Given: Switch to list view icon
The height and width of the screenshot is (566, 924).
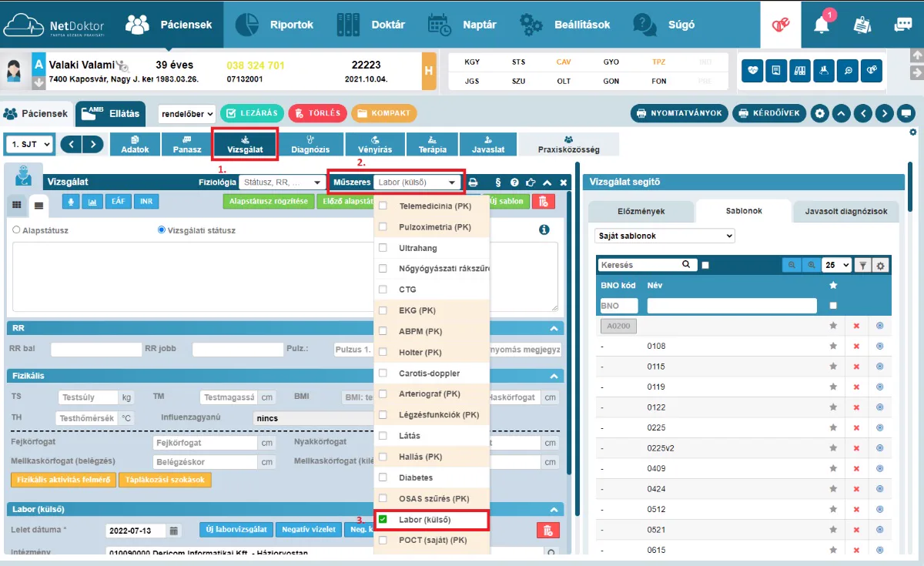Looking at the screenshot, I should 38,204.
